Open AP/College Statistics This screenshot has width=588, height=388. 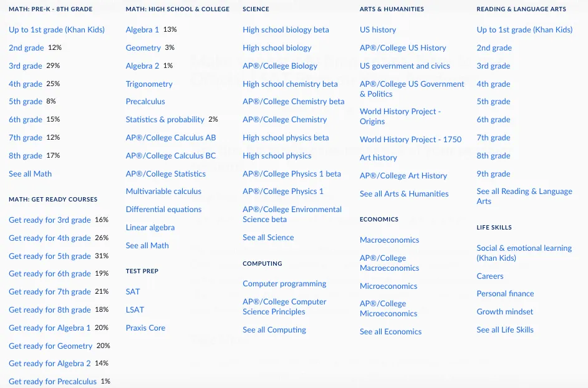click(x=166, y=174)
